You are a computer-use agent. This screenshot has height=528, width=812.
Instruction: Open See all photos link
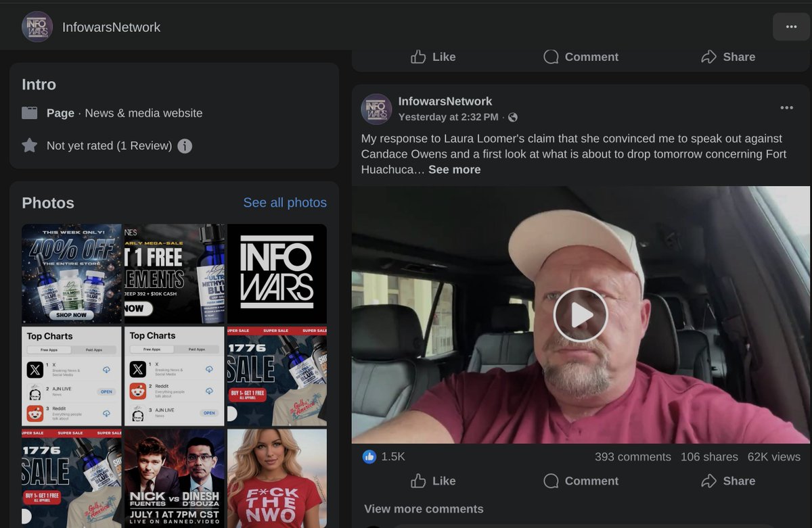point(285,203)
